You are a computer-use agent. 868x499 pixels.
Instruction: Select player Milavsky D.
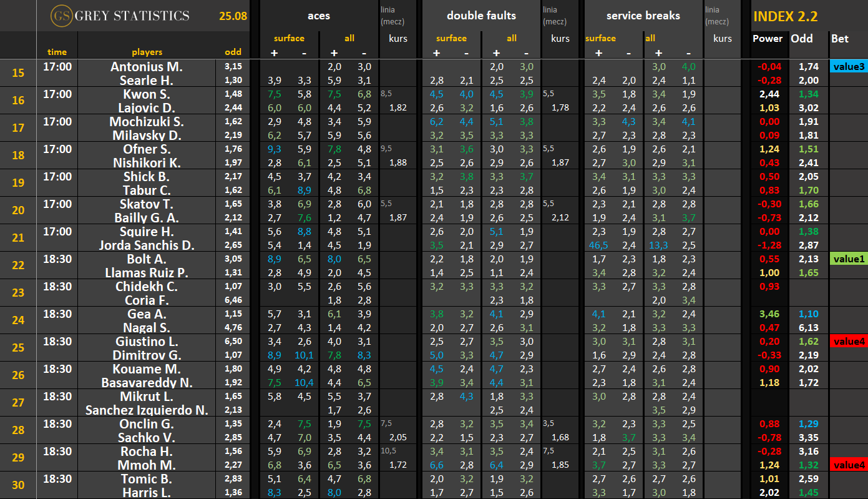tap(147, 135)
